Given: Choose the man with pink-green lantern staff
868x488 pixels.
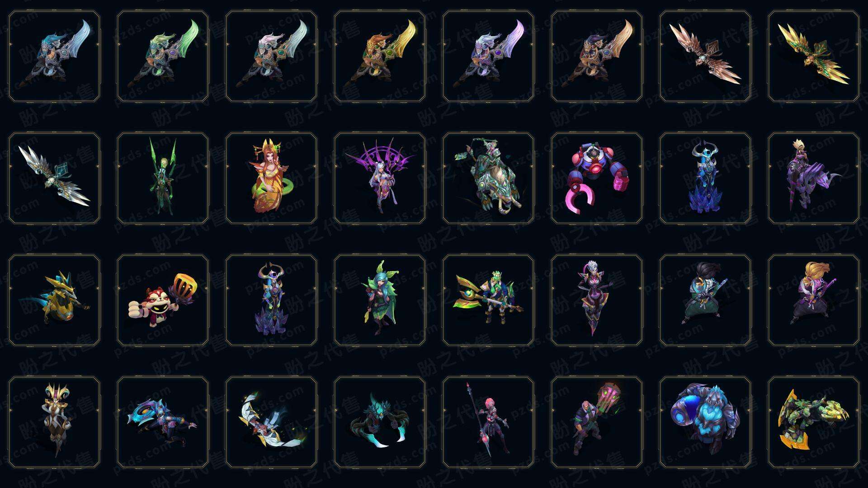Looking at the screenshot, I should (597, 422).
